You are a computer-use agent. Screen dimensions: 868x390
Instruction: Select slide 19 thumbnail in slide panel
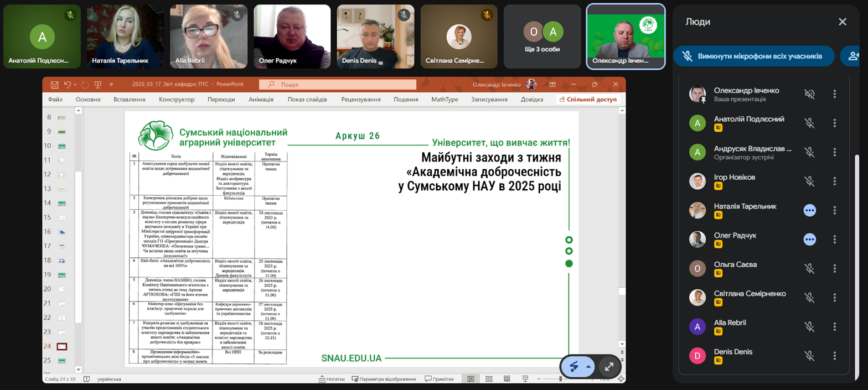click(62, 275)
